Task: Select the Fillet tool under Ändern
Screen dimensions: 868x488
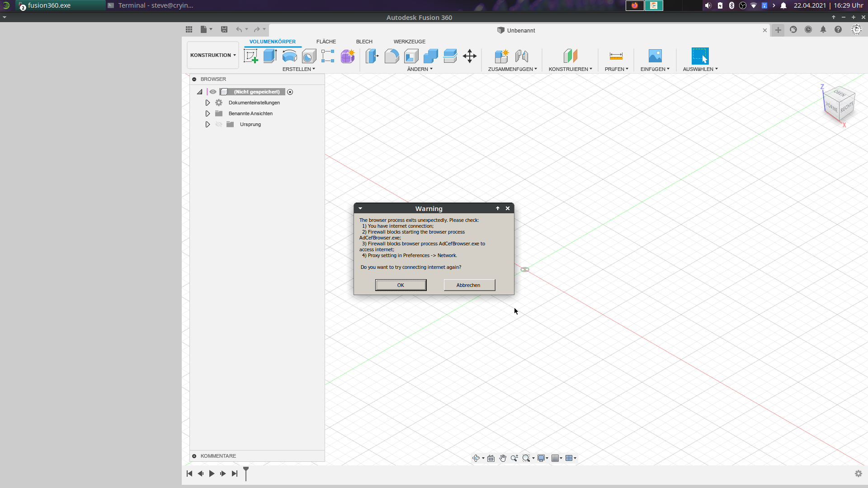Action: point(391,56)
